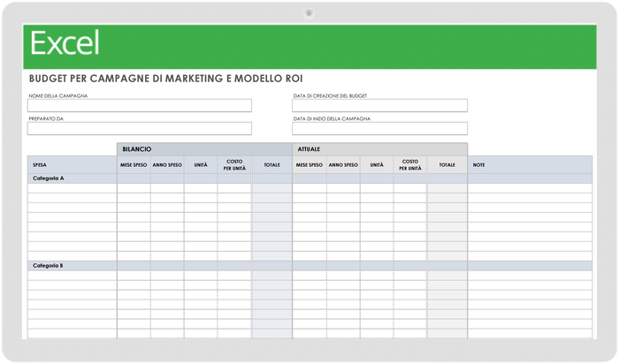Select COSTO PER UNITÀ header under ATTUALE
Screen dimensions: 619x364
[x=410, y=165]
